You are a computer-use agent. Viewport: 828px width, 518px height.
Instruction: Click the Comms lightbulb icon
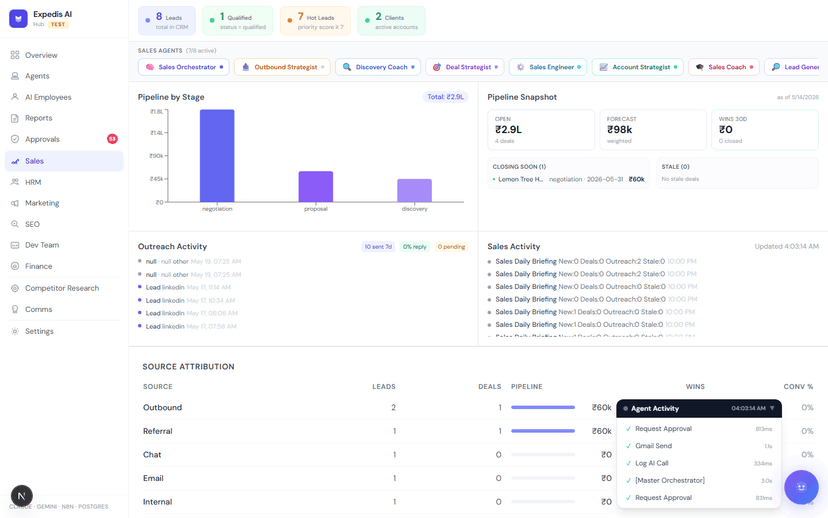coord(15,309)
